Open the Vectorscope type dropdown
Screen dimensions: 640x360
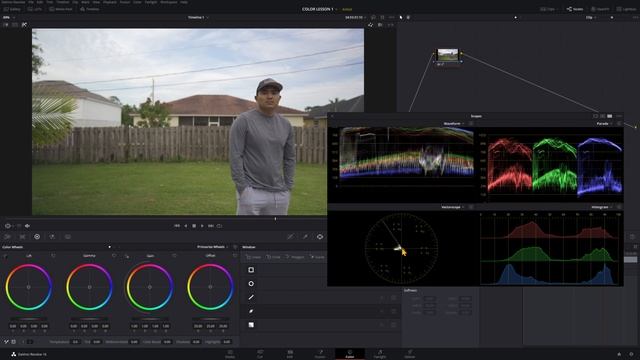pyautogui.click(x=452, y=207)
